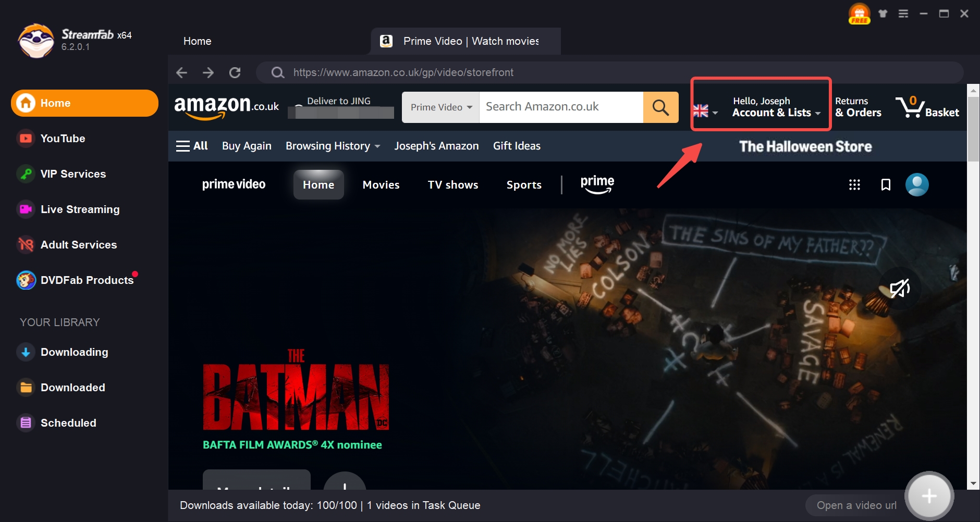Switch to the Prime Video browser tab
The width and height of the screenshot is (980, 522).
point(465,41)
